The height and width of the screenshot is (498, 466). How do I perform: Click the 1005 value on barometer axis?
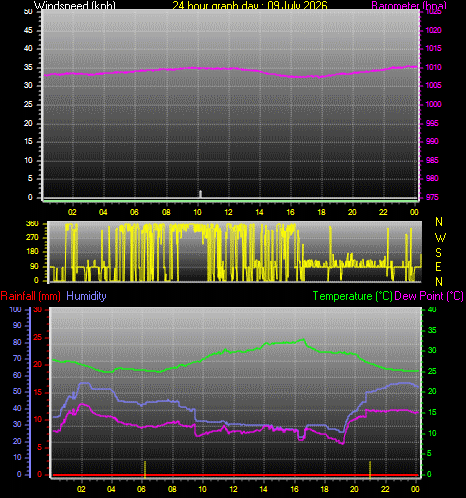(433, 86)
